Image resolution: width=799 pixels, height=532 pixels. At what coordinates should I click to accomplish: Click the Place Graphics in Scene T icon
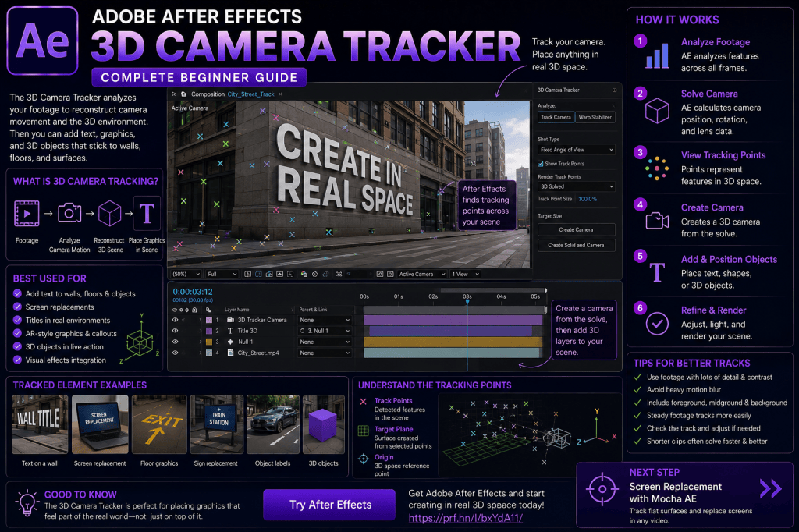coord(147,213)
